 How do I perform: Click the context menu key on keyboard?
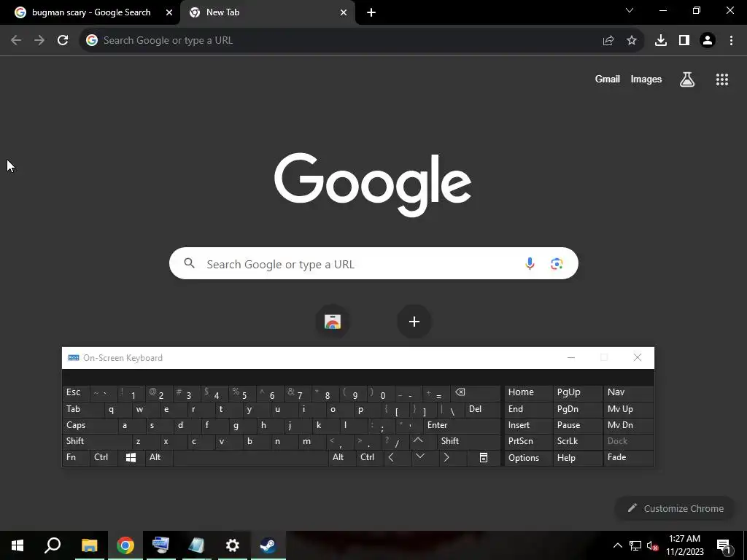483,457
